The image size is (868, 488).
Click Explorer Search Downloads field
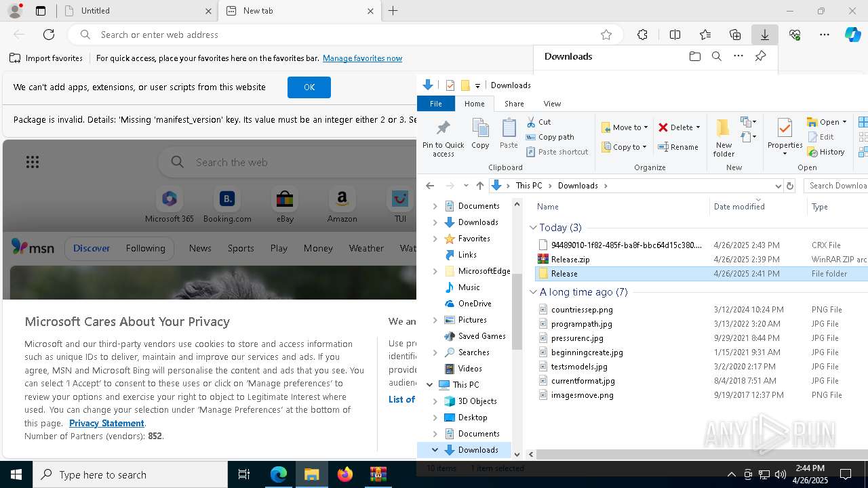(x=837, y=186)
